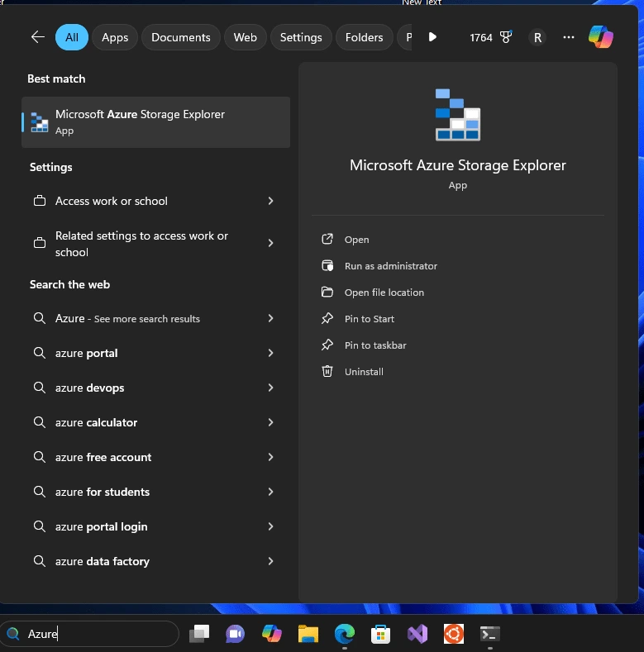Switch to the Documents filter tab
The height and width of the screenshot is (652, 644).
click(180, 37)
